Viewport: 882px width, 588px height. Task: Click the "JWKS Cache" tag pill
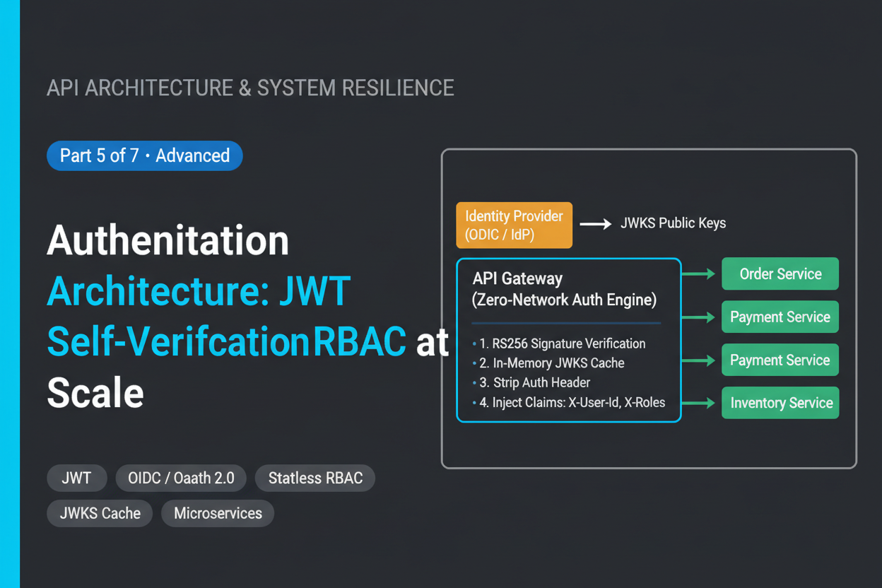point(100,513)
